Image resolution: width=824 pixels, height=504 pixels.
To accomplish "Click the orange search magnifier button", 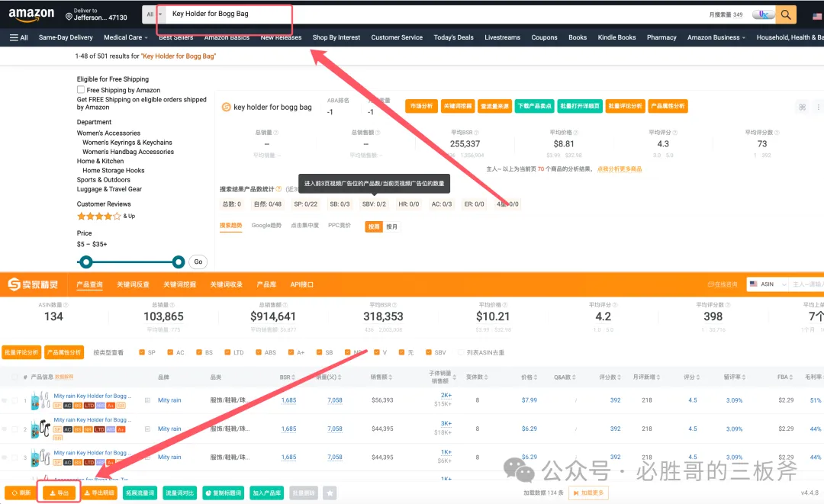I will pos(786,14).
